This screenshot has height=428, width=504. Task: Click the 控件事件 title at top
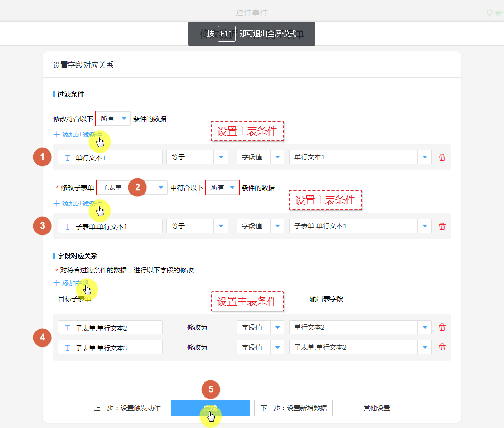252,13
